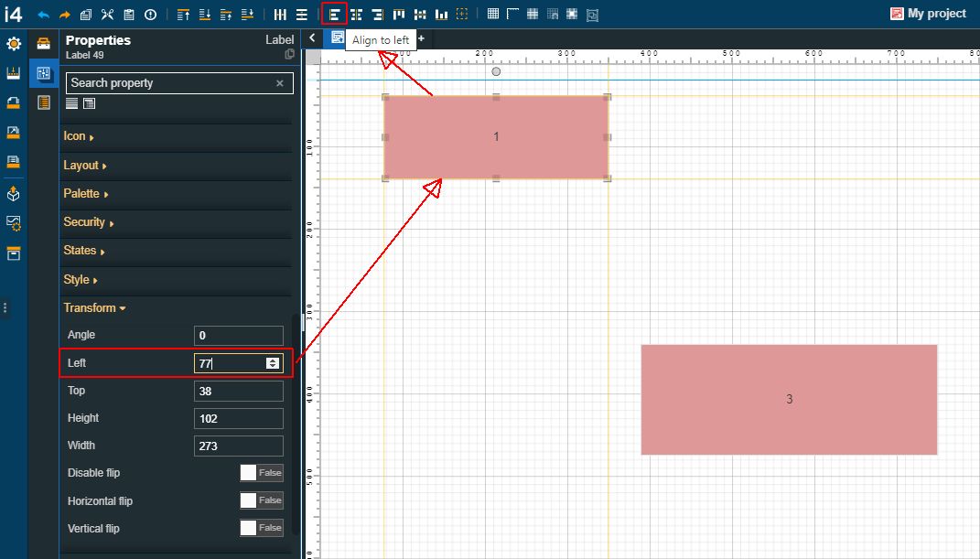Click the Left value stepper arrows

click(x=273, y=363)
